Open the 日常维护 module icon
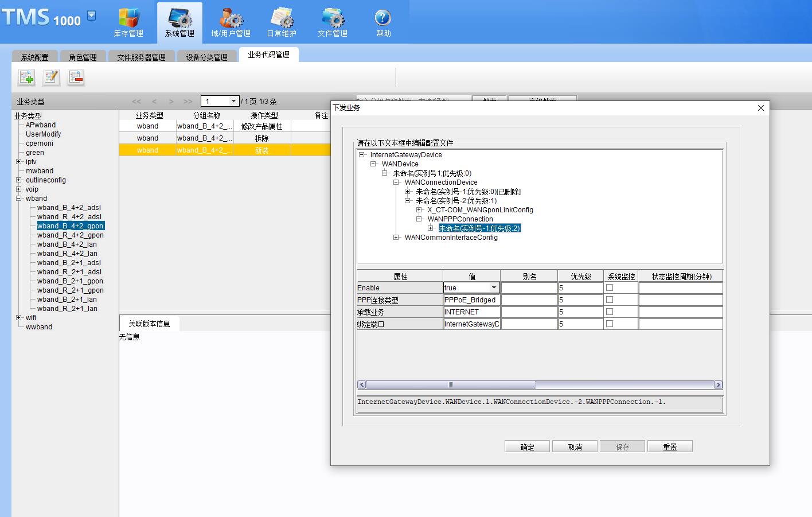The height and width of the screenshot is (517, 812). [282, 23]
